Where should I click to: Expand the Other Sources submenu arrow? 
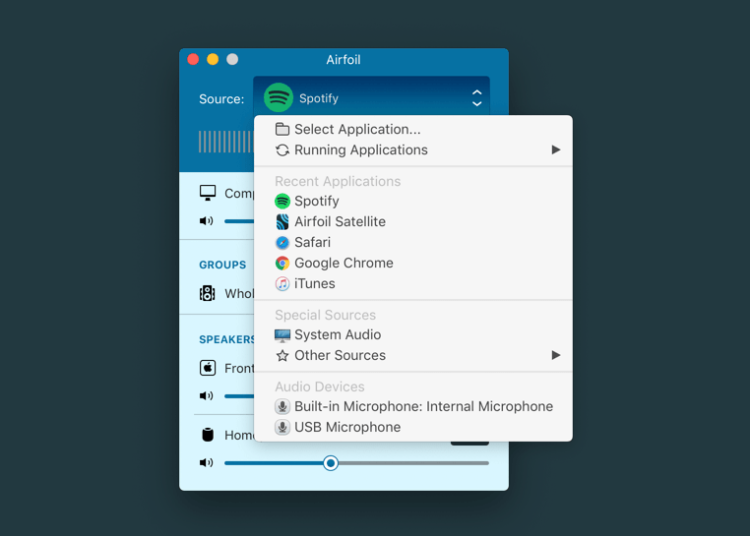[556, 355]
